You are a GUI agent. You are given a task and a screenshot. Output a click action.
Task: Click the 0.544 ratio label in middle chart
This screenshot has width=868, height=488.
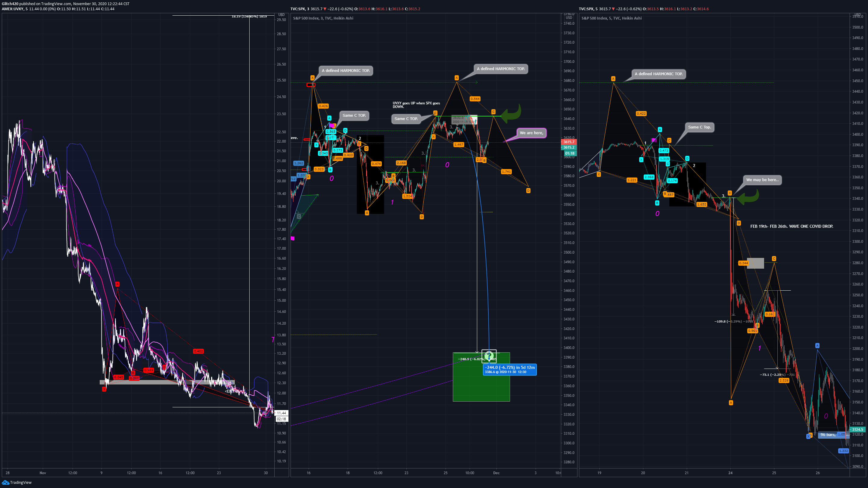click(475, 99)
